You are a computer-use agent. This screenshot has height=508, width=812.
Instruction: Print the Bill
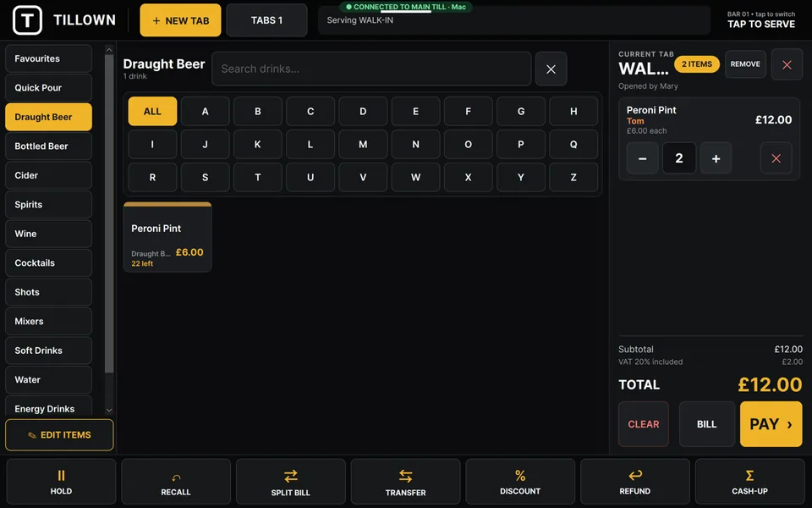coord(707,424)
